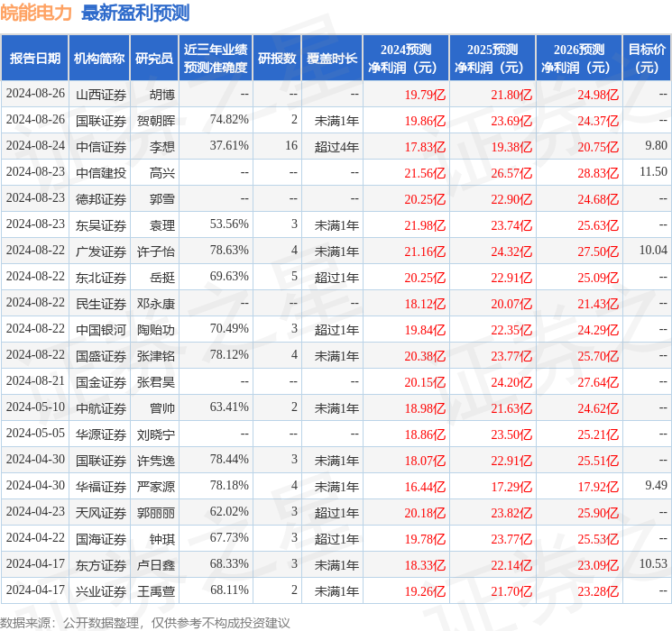This screenshot has width=672, height=631.
Task: Click the 23.28亿 profit value
Action: [x=598, y=591]
